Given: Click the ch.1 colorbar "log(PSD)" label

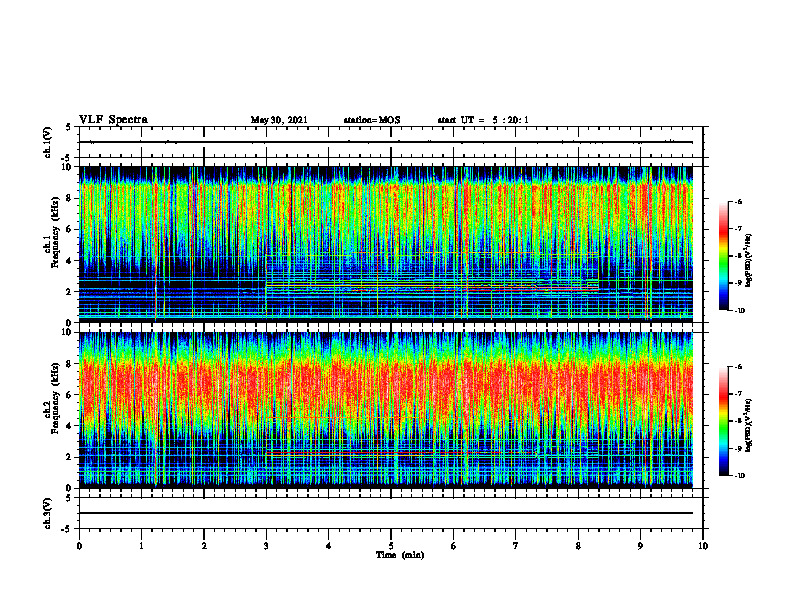Looking at the screenshot, I should (x=748, y=261).
